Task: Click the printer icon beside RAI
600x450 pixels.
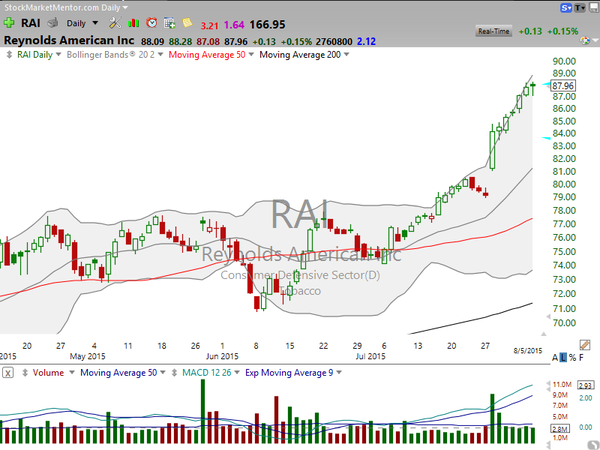Action: [53, 23]
